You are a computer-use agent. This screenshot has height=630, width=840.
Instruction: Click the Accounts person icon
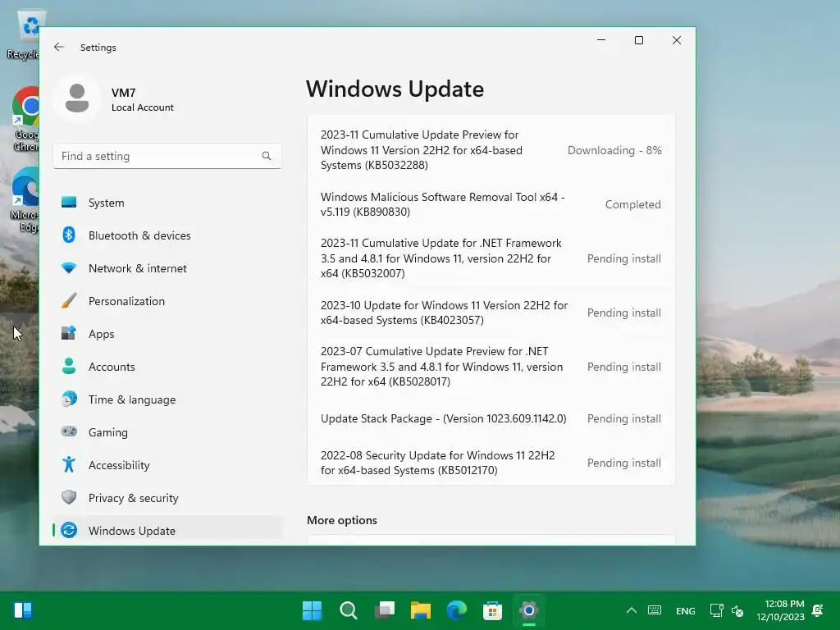tap(69, 367)
